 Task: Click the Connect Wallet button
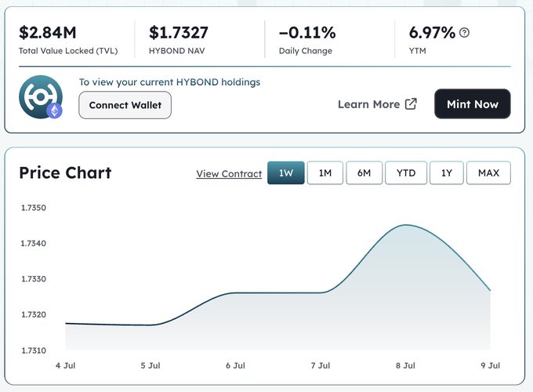coord(125,105)
